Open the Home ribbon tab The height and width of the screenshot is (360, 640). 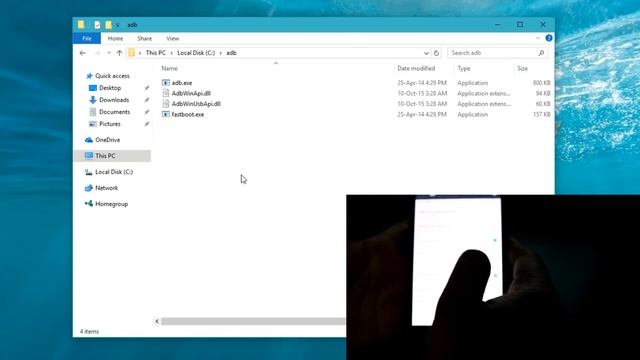pos(115,38)
